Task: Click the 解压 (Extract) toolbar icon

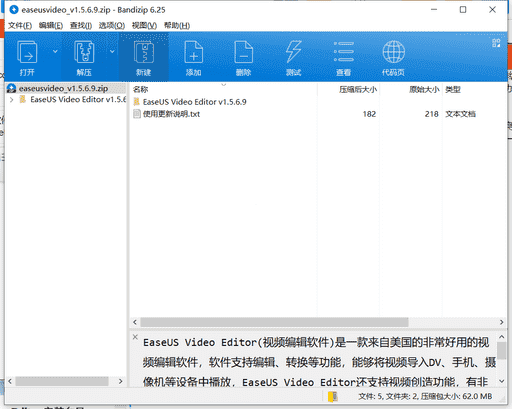Action: (x=84, y=52)
